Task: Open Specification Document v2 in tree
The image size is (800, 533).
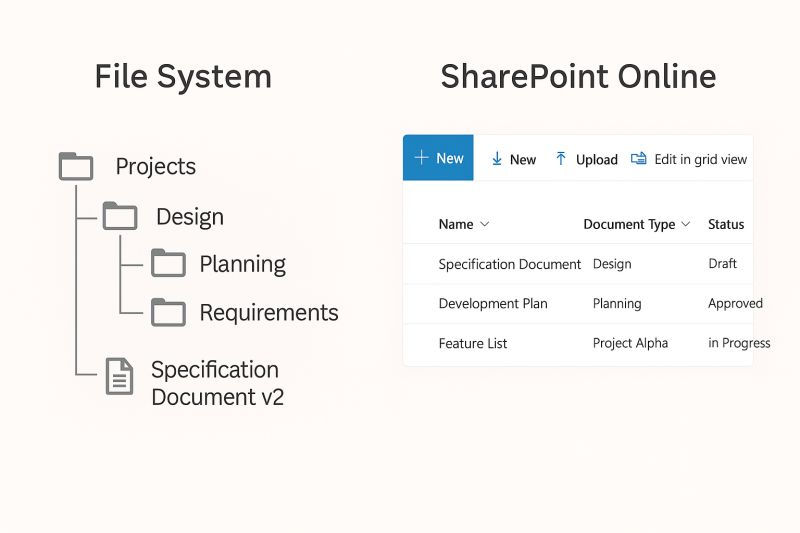Action: coord(217,383)
